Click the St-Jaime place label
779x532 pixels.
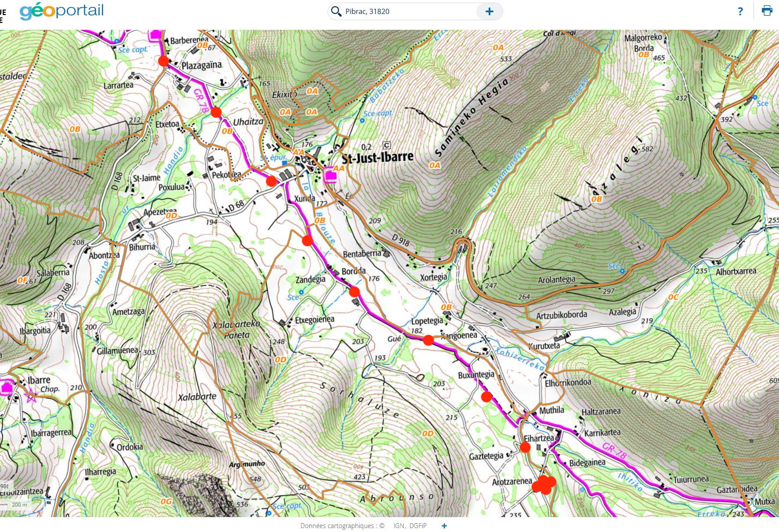coord(147,178)
